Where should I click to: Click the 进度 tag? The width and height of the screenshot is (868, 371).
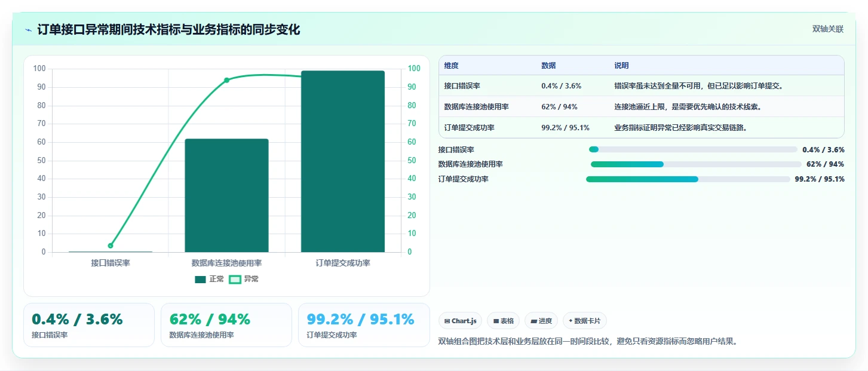[x=541, y=321]
